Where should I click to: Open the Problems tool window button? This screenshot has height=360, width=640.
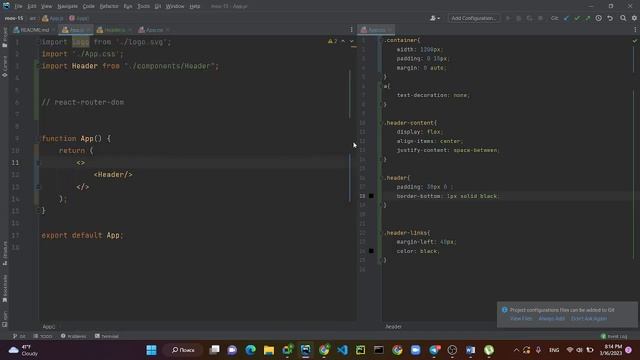click(x=73, y=336)
